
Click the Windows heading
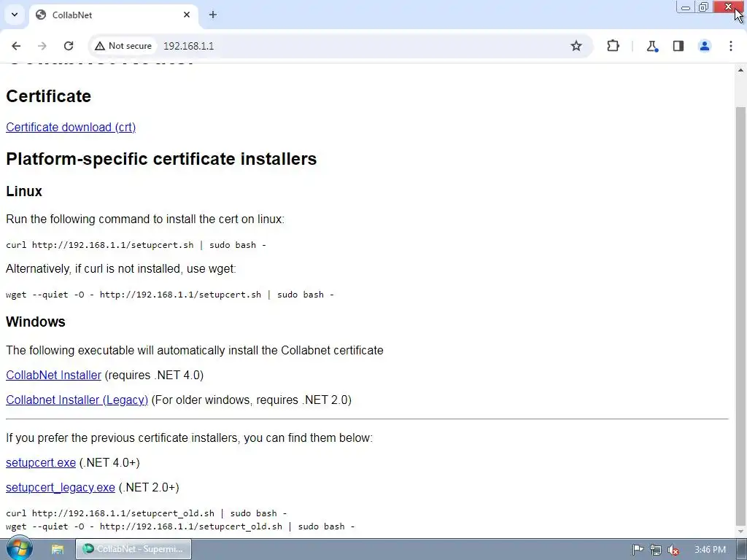click(35, 322)
